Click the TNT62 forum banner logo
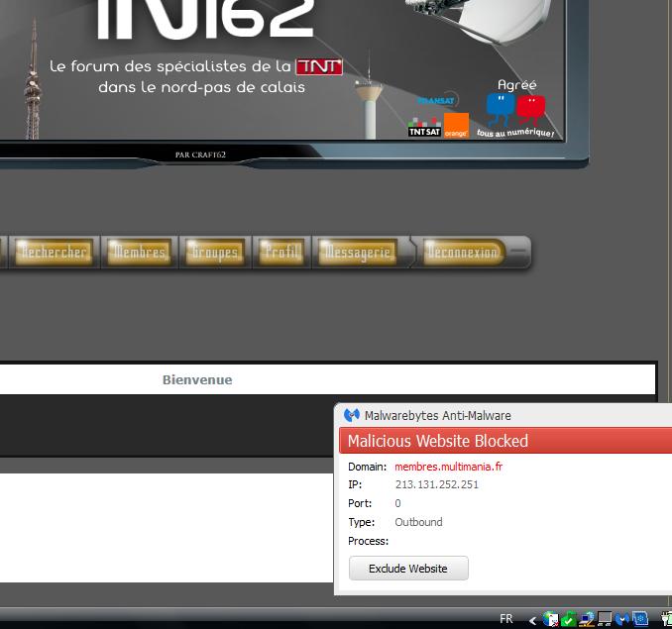This screenshot has width=672, height=629. (x=205, y=19)
